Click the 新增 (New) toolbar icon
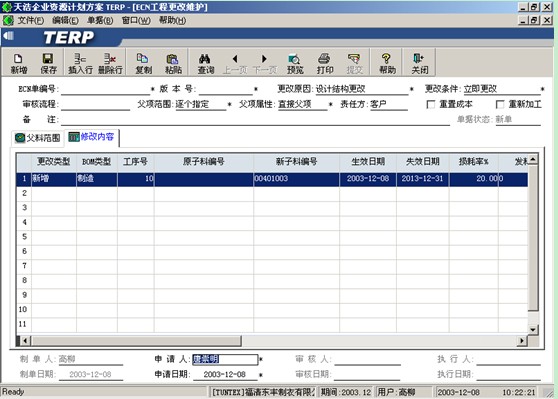The width and height of the screenshot is (558, 399). [19, 63]
